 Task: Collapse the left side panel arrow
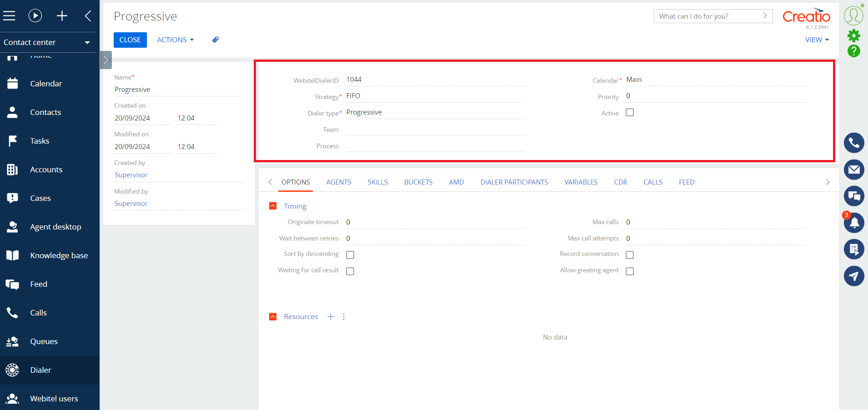coord(88,16)
